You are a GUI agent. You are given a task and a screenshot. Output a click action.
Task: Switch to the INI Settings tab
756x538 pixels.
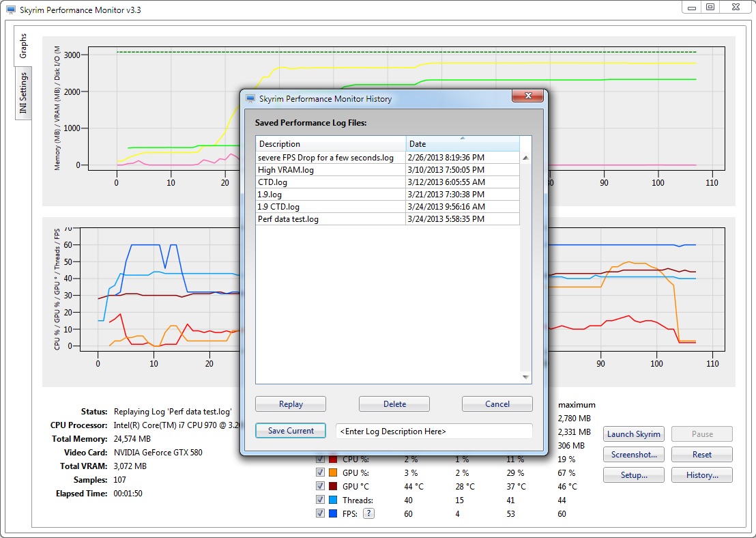point(23,94)
